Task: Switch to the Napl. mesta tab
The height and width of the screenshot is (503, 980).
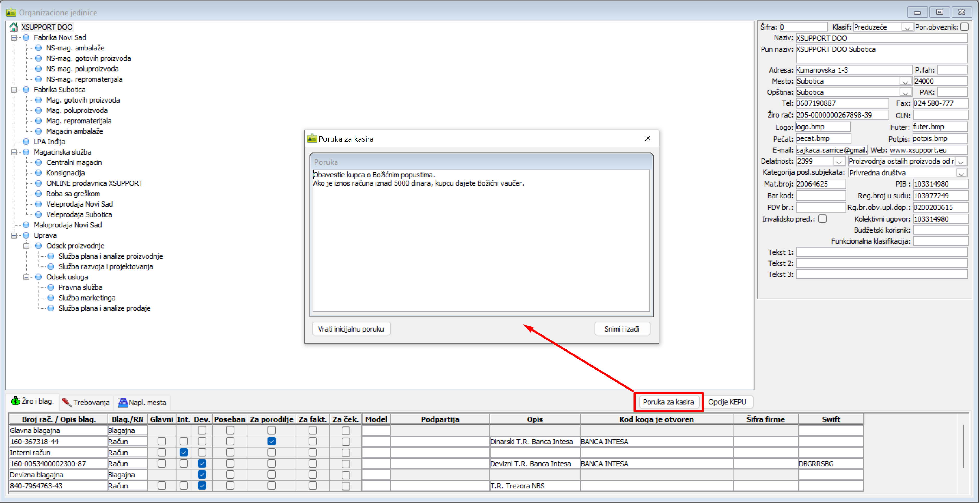Action: [142, 402]
